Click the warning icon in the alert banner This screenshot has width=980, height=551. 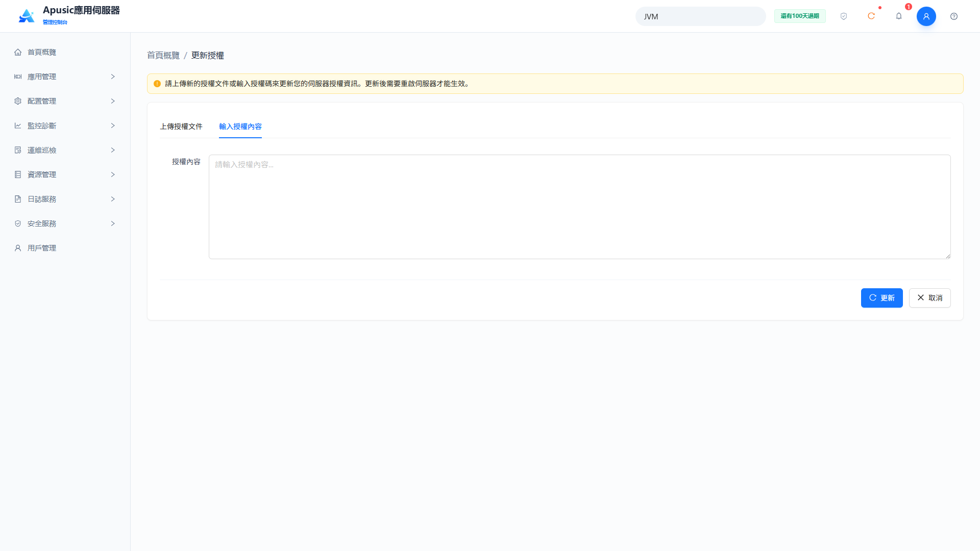(x=157, y=84)
